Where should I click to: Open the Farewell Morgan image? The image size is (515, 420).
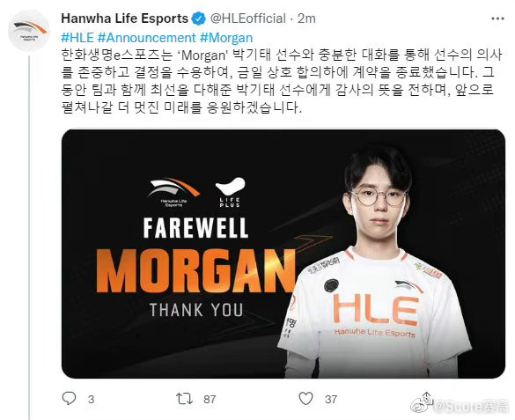coord(283,254)
